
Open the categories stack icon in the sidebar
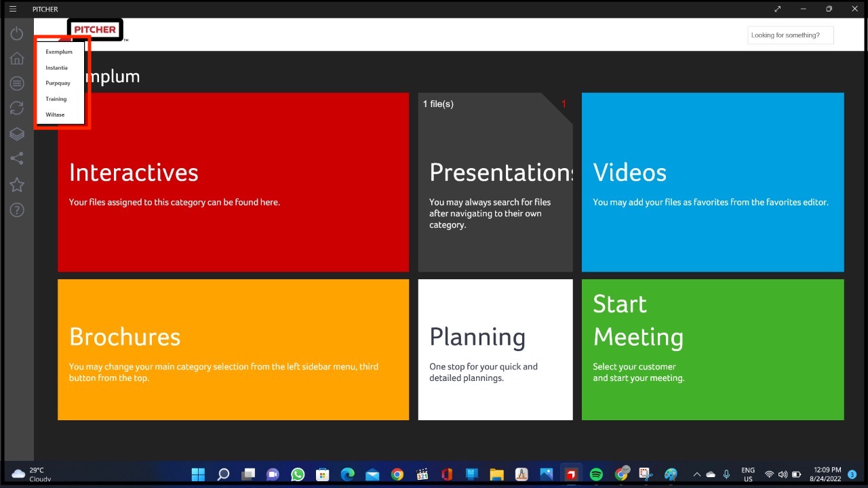tap(16, 134)
